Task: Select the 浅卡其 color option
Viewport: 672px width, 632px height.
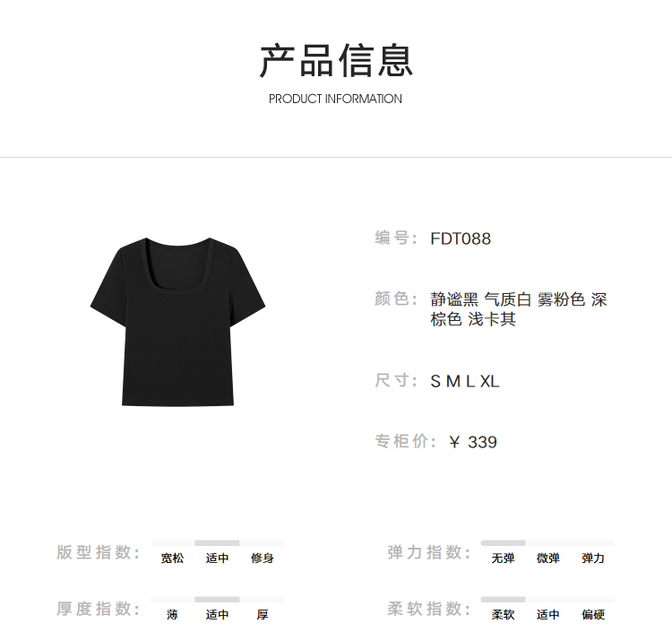Action: coord(492,319)
